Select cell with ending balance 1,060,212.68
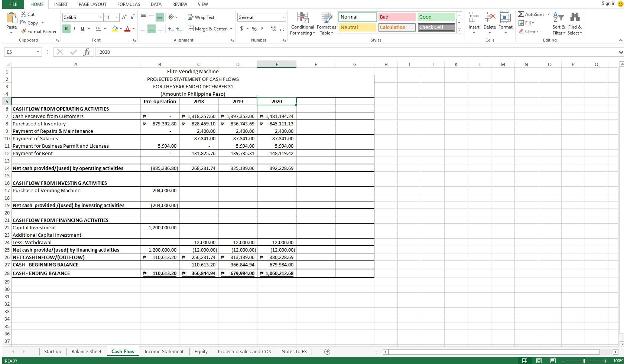The width and height of the screenshot is (624, 364). (276, 273)
